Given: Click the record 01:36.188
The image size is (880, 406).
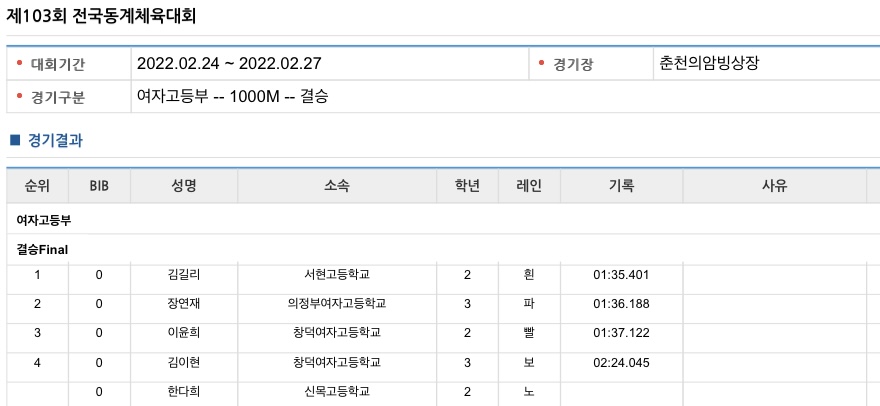Looking at the screenshot, I should pyautogui.click(x=621, y=304).
